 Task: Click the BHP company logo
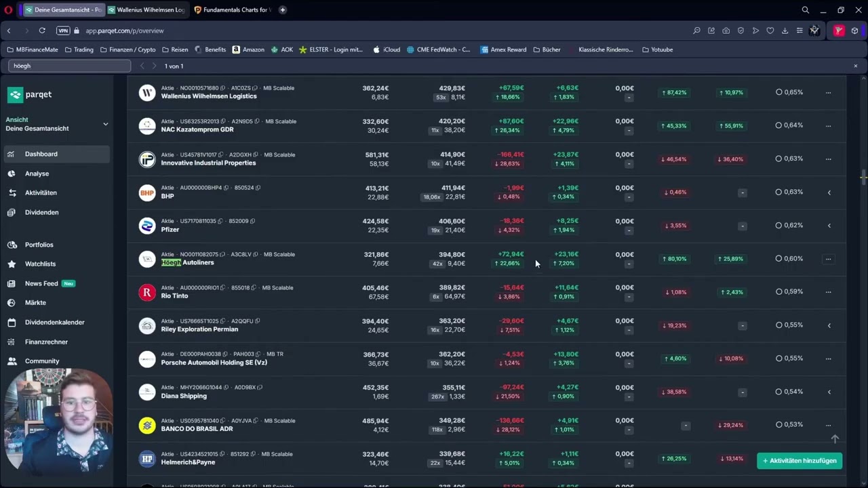pyautogui.click(x=147, y=192)
